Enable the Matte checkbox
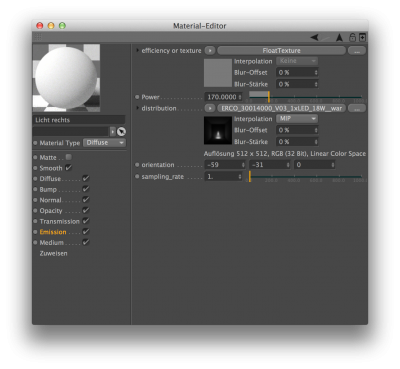This screenshot has width=400, height=369. [68, 157]
